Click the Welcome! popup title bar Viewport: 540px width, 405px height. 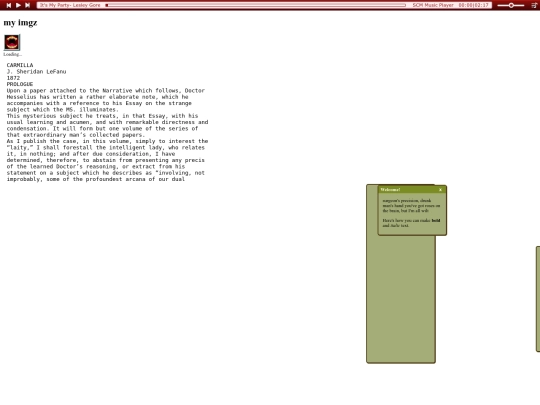[x=412, y=190]
